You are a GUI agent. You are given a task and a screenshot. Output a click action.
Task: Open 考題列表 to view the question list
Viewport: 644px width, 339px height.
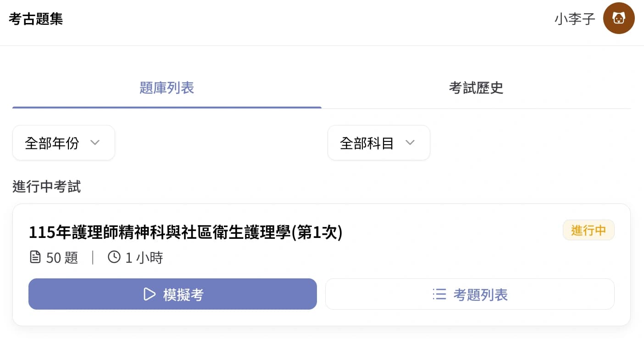(x=470, y=294)
